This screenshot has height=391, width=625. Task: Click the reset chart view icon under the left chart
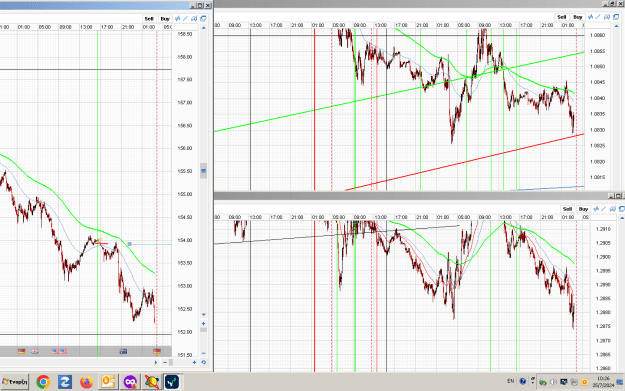(x=204, y=362)
